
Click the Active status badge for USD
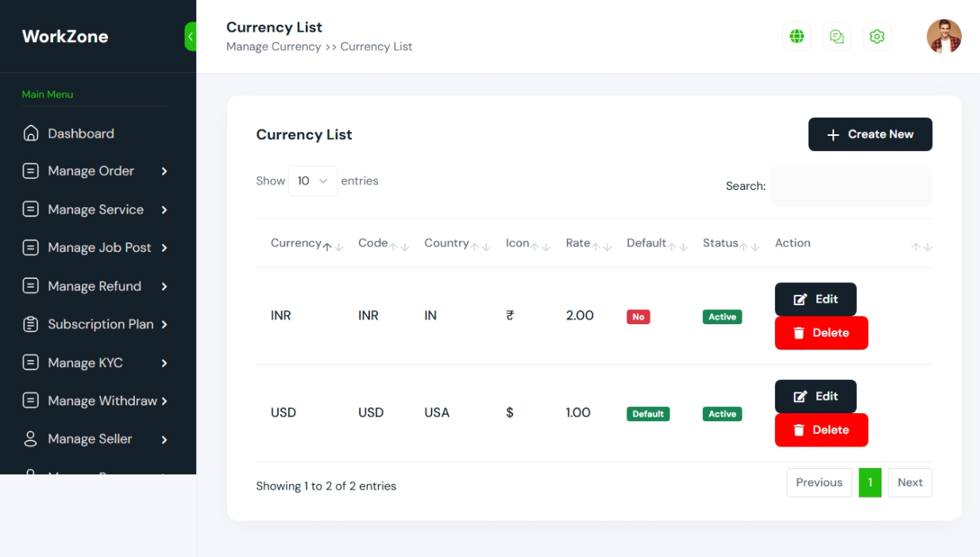723,414
